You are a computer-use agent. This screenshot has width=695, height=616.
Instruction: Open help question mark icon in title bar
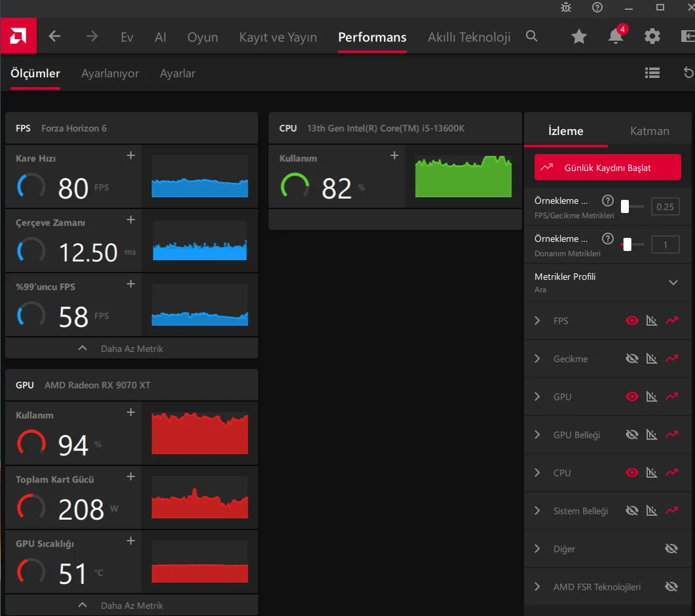[x=597, y=7]
